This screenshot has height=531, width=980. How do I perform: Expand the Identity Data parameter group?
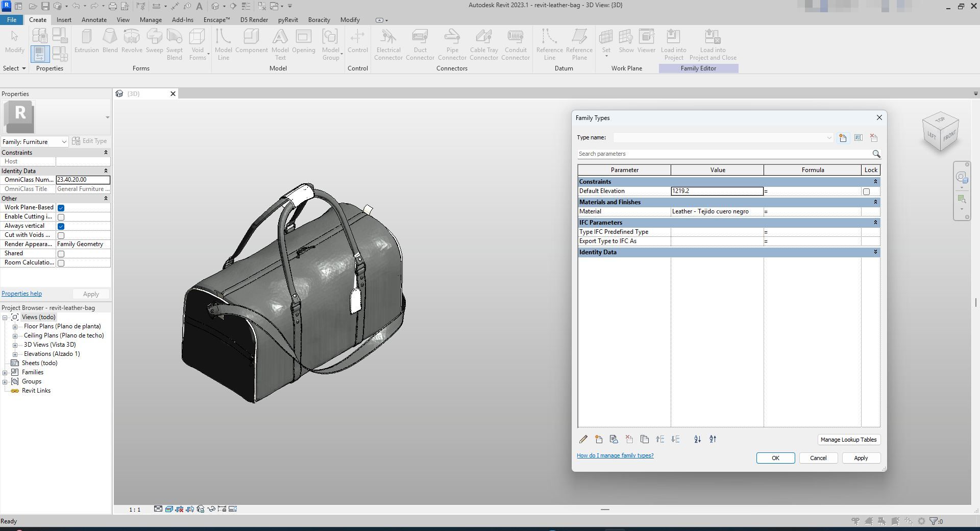(x=875, y=252)
